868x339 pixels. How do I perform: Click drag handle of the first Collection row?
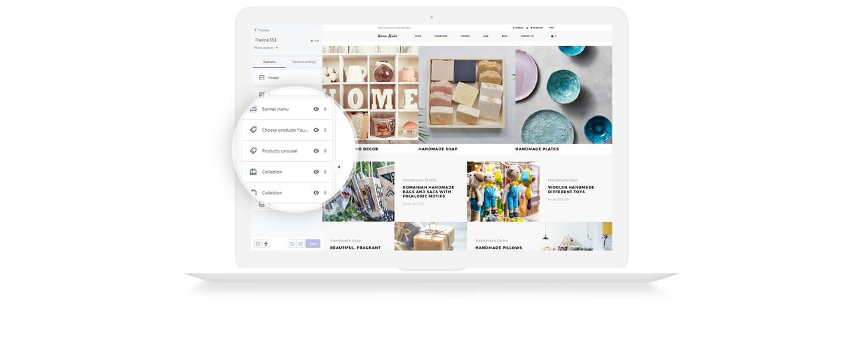325,172
